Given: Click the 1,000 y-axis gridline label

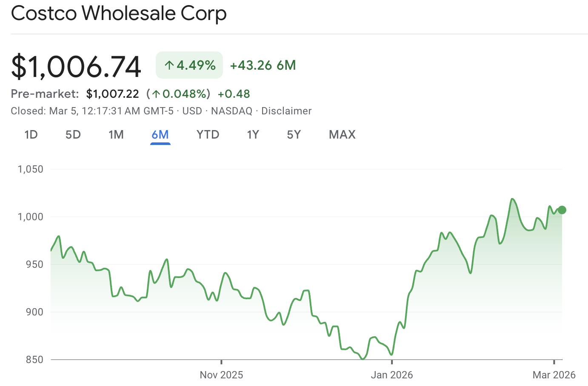Looking at the screenshot, I should pyautogui.click(x=31, y=217).
